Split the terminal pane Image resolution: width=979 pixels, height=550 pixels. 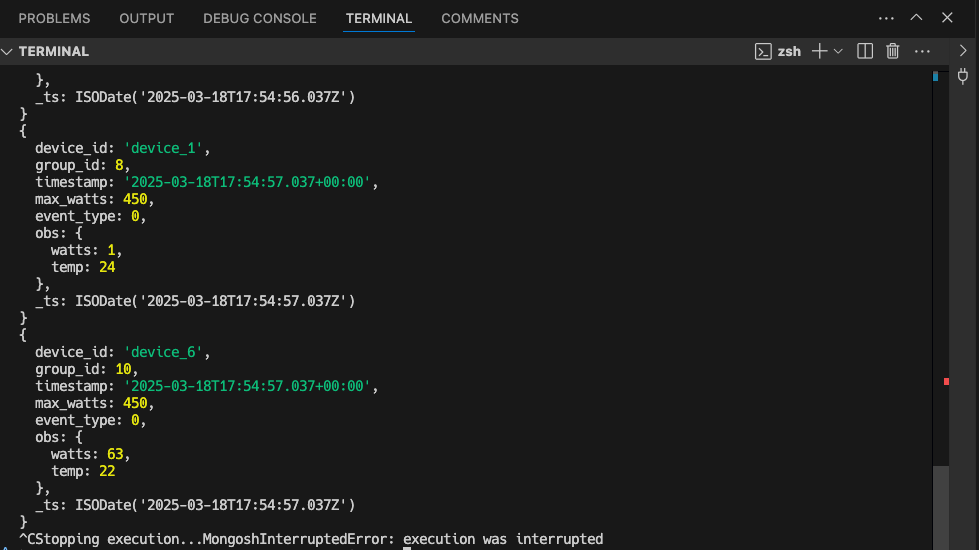(866, 51)
